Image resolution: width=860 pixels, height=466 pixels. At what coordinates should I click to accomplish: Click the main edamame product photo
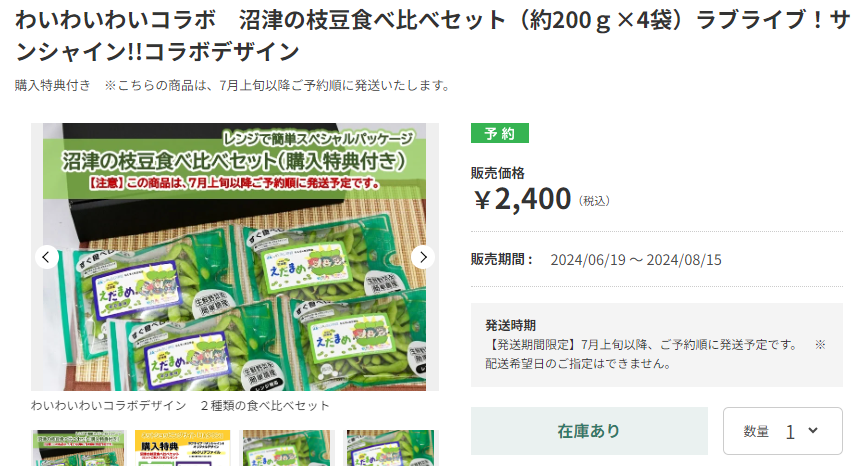point(235,257)
